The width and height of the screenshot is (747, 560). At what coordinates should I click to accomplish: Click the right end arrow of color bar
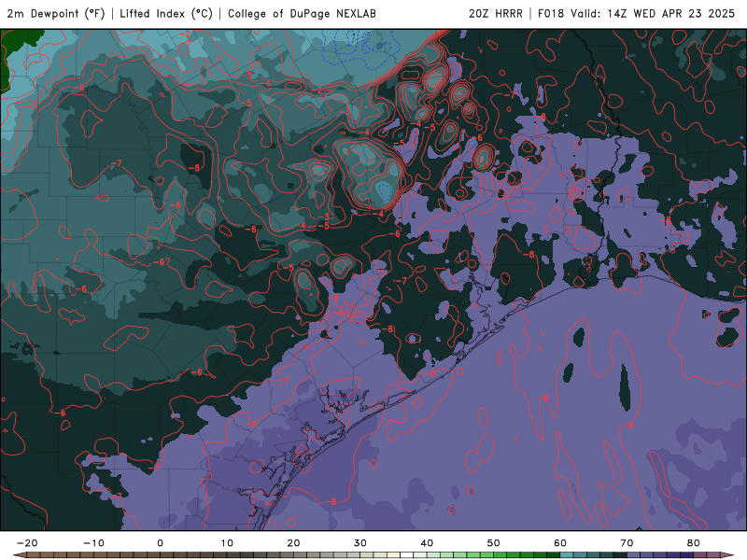pos(728,555)
